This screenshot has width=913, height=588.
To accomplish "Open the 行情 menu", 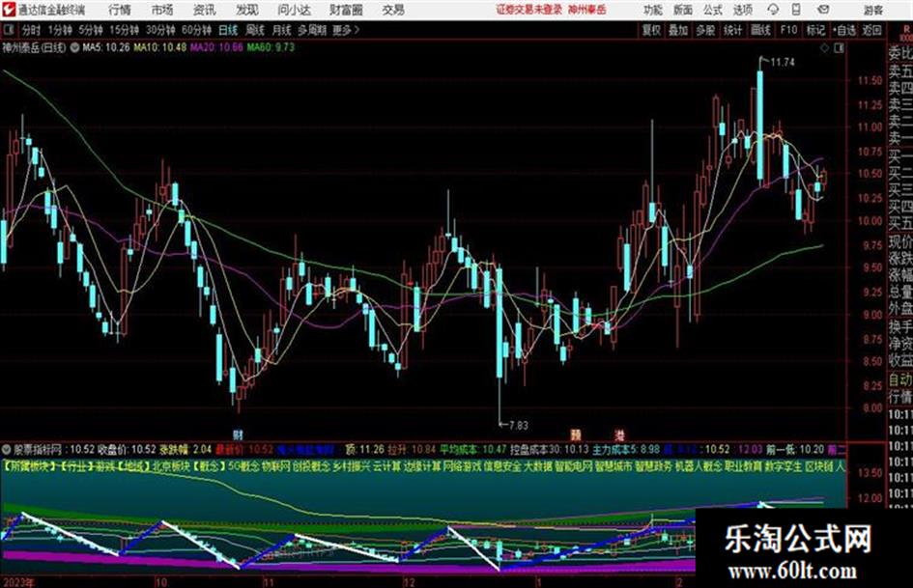I will click(x=120, y=10).
